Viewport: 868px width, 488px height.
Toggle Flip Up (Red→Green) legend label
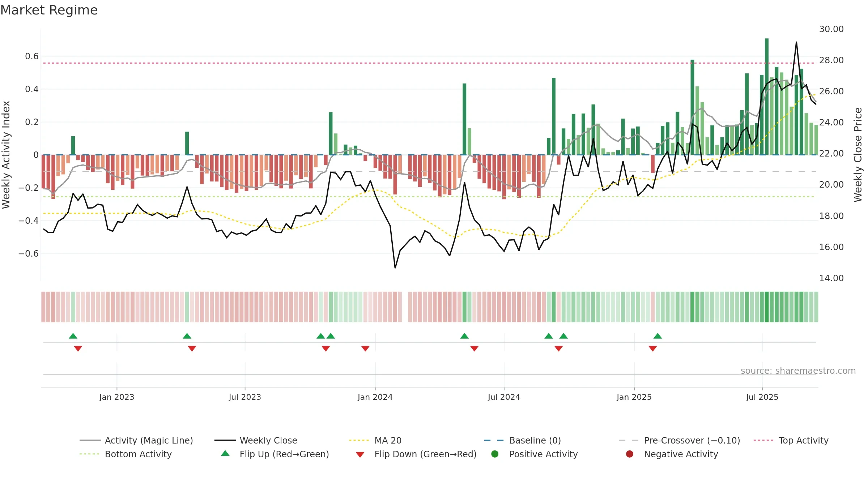(284, 454)
